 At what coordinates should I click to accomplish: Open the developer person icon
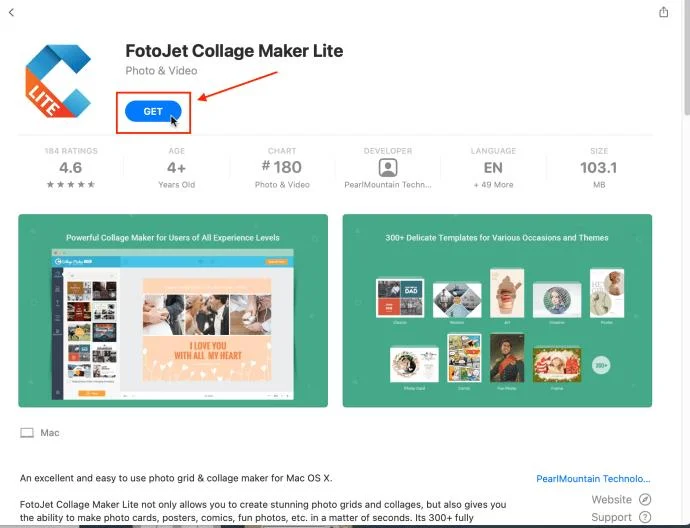coord(388,168)
